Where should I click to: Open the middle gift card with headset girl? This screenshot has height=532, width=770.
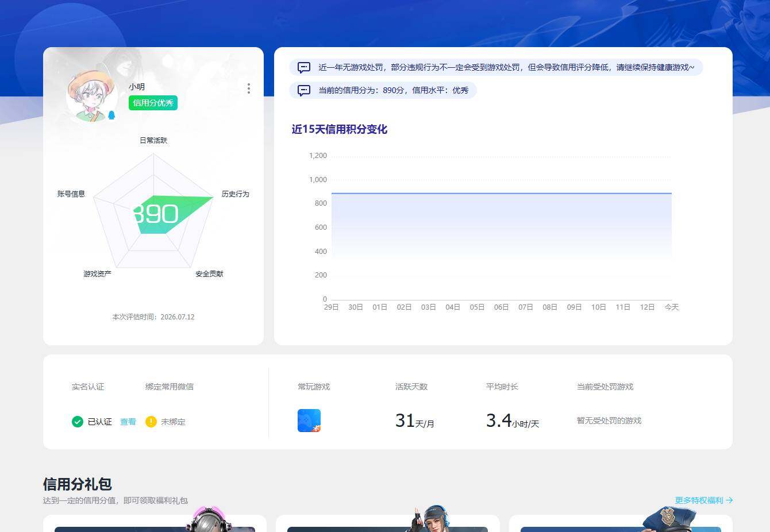(388, 523)
